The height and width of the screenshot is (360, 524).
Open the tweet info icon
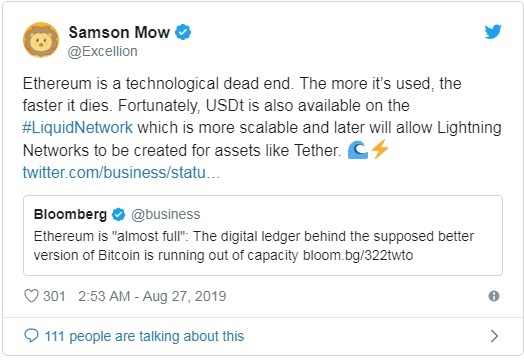tap(494, 296)
